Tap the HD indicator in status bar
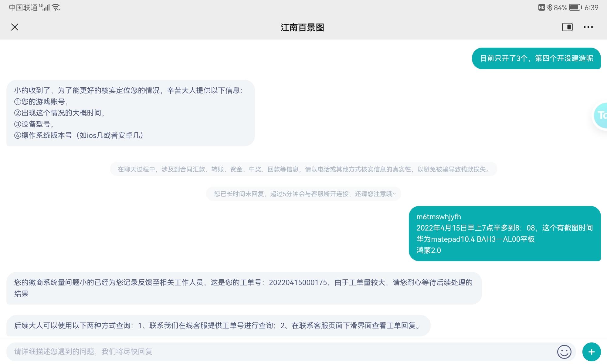Viewport: 607px width, 364px height. pyautogui.click(x=541, y=8)
